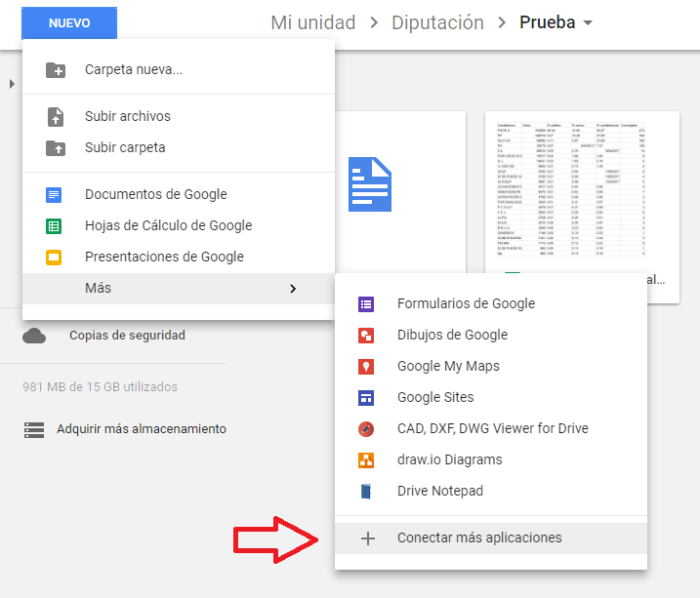The height and width of the screenshot is (598, 700).
Task: Click the 981 MB de 15 GB usage text
Action: point(100,386)
